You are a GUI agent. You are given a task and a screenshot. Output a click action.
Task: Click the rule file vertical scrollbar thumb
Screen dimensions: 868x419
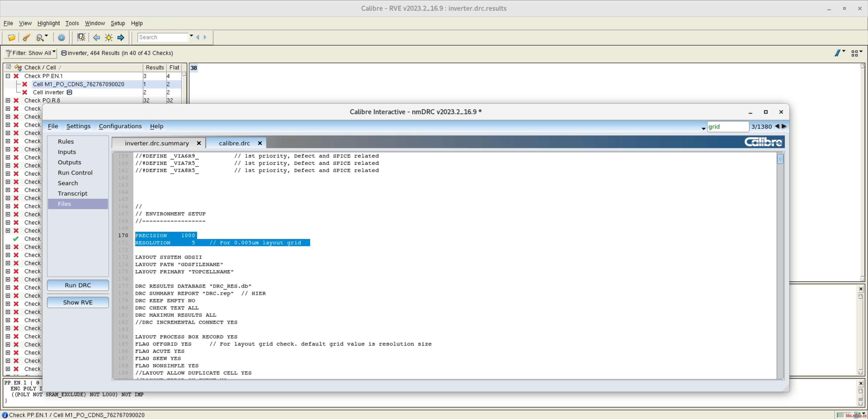pos(780,159)
